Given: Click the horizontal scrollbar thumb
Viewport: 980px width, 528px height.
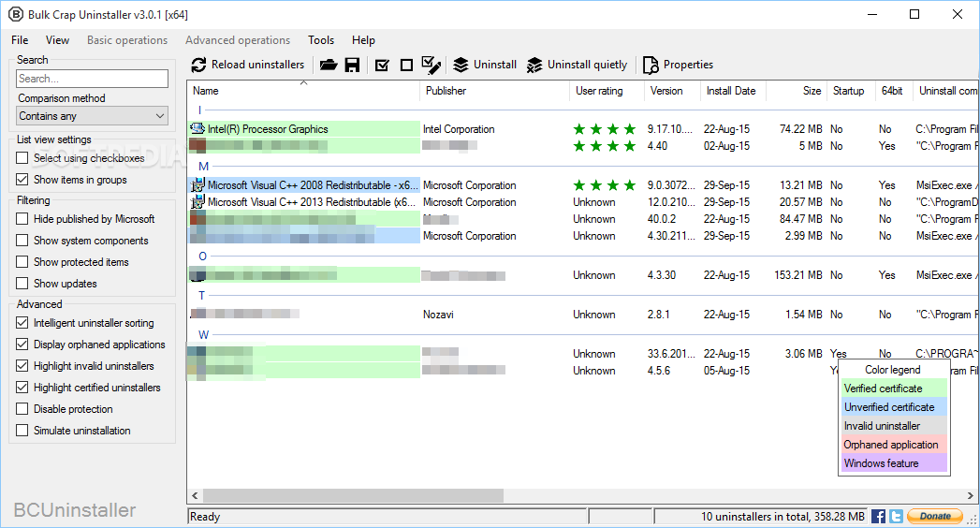Looking at the screenshot, I should tap(353, 495).
